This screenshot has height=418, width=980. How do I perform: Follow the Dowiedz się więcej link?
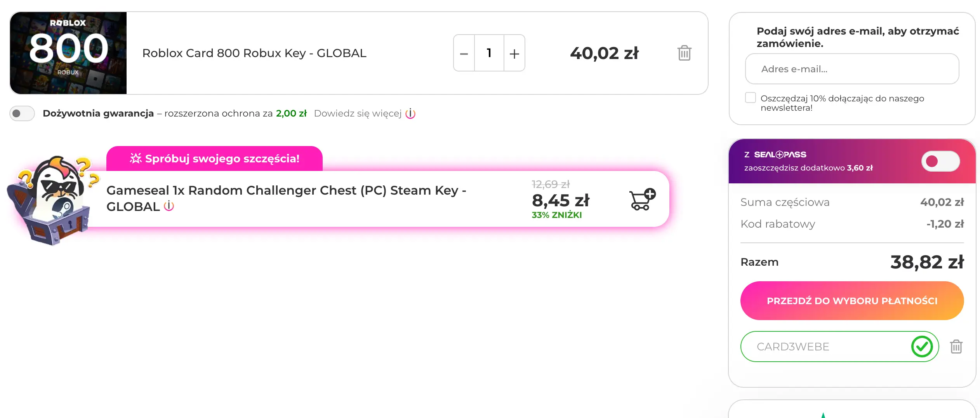[358, 113]
